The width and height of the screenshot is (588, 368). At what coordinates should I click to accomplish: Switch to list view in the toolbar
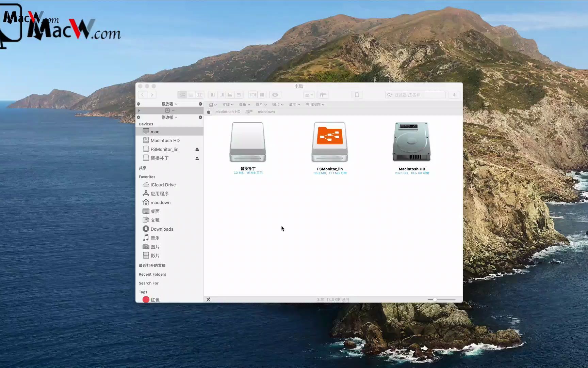coord(191,95)
